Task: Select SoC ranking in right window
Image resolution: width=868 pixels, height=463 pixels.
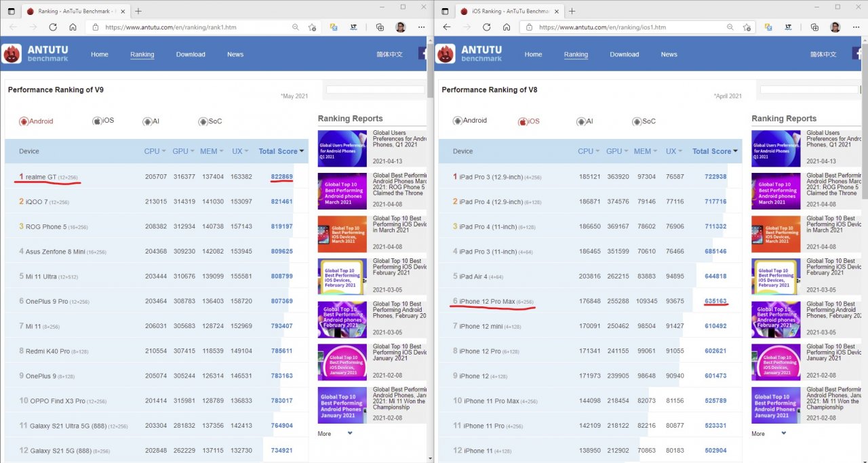Action: coord(644,121)
